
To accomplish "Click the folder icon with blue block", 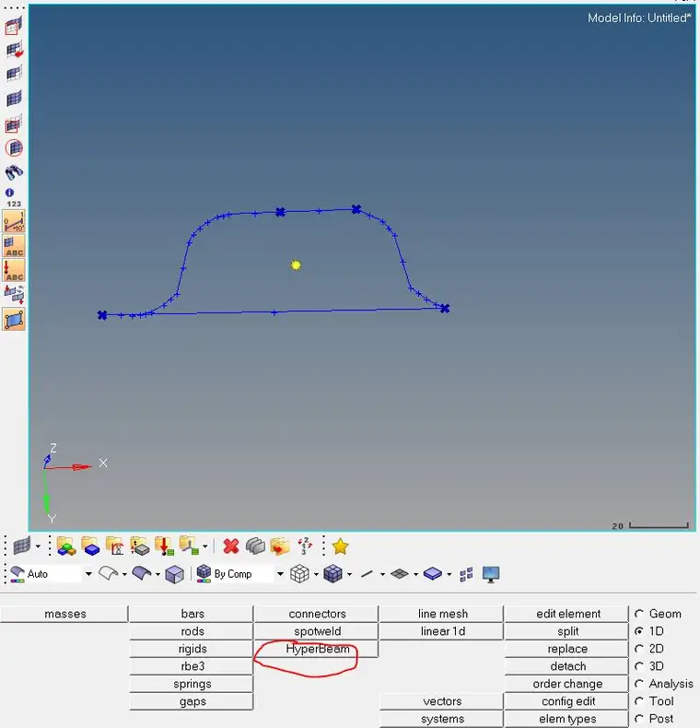I will tap(90, 546).
